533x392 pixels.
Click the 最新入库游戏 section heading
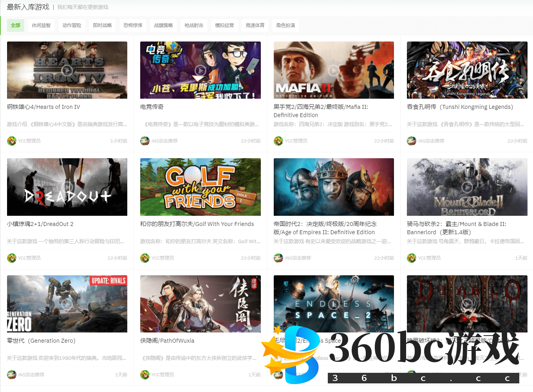point(28,7)
